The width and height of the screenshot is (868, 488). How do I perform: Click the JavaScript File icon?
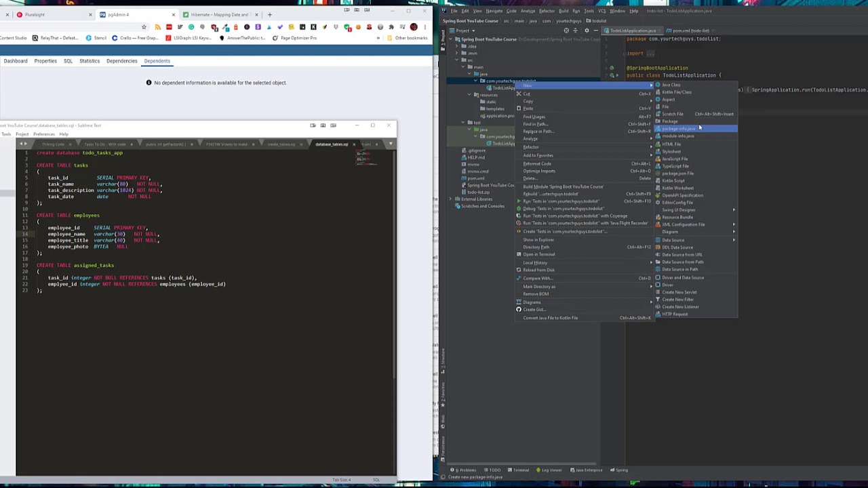[658, 159]
